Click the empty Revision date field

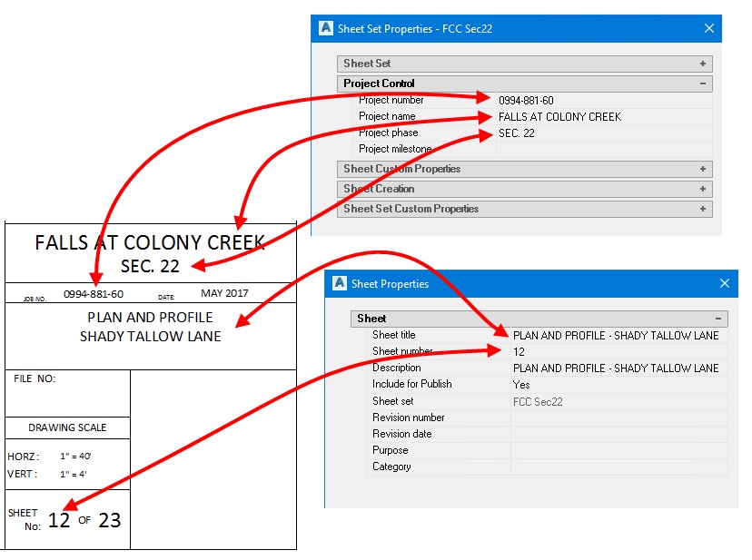coord(619,434)
